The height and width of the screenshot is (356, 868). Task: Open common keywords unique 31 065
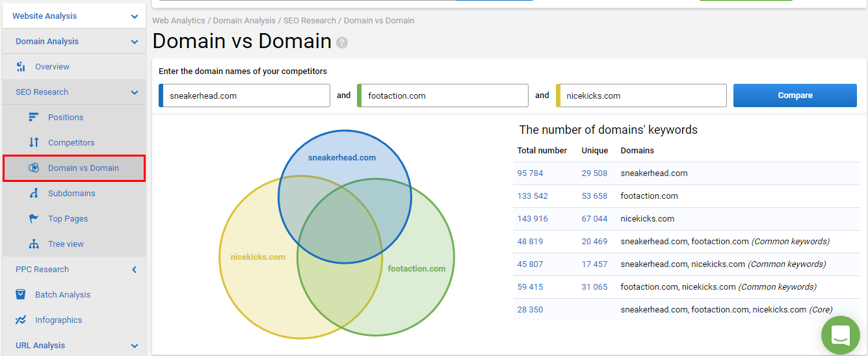click(x=594, y=287)
